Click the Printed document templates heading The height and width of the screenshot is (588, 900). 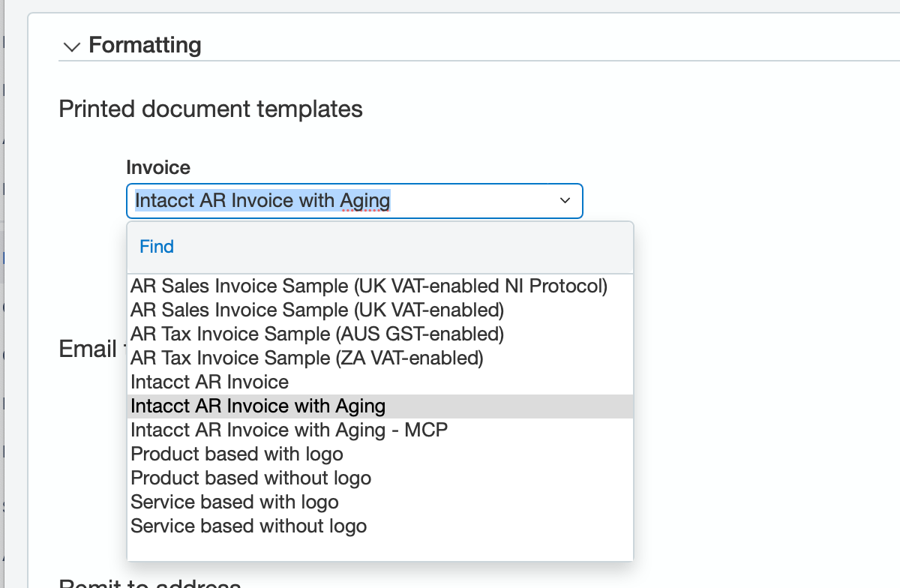pos(210,109)
